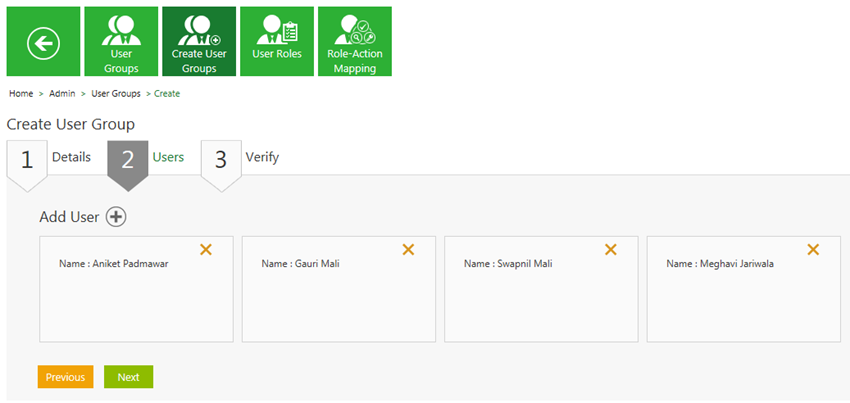The height and width of the screenshot is (403, 850).
Task: Remove Swapnil Mali with X icon
Action: (x=611, y=250)
